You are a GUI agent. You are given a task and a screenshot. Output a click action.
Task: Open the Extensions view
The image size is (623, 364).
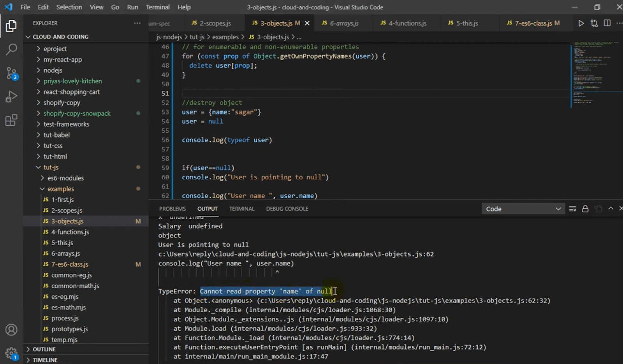(x=11, y=120)
